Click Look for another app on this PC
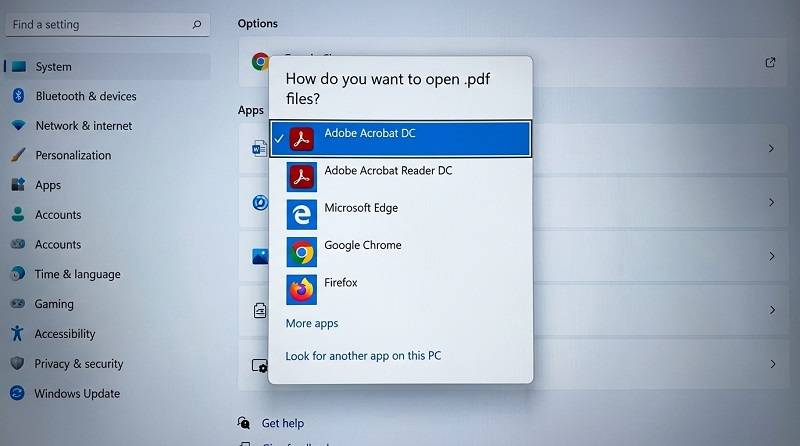This screenshot has height=446, width=800. (x=363, y=356)
